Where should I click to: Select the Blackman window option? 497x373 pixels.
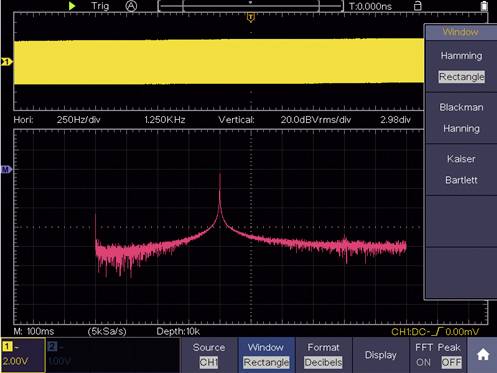point(461,107)
